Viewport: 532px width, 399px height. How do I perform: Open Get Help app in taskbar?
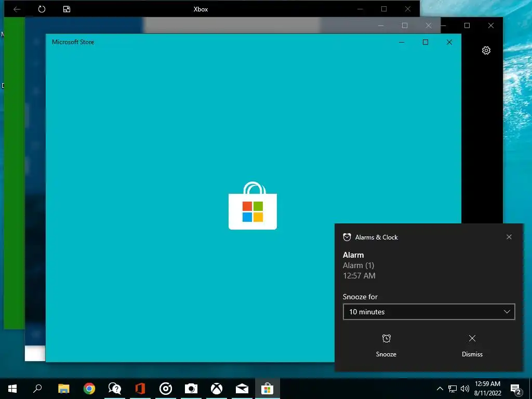coord(115,389)
